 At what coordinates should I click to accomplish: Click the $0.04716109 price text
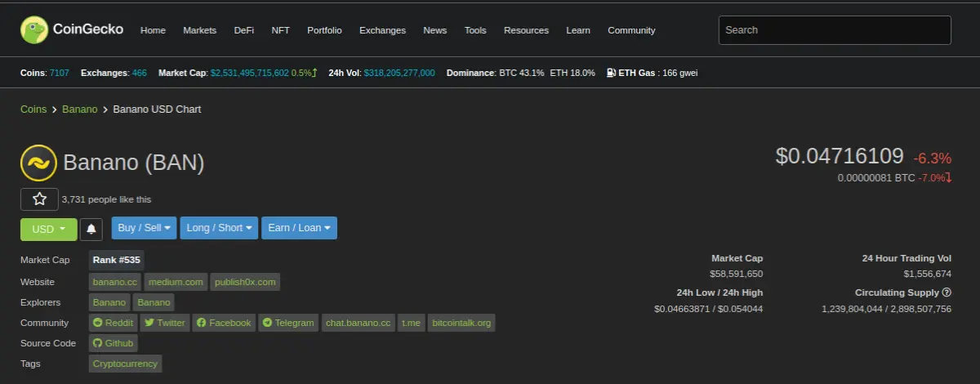point(840,156)
